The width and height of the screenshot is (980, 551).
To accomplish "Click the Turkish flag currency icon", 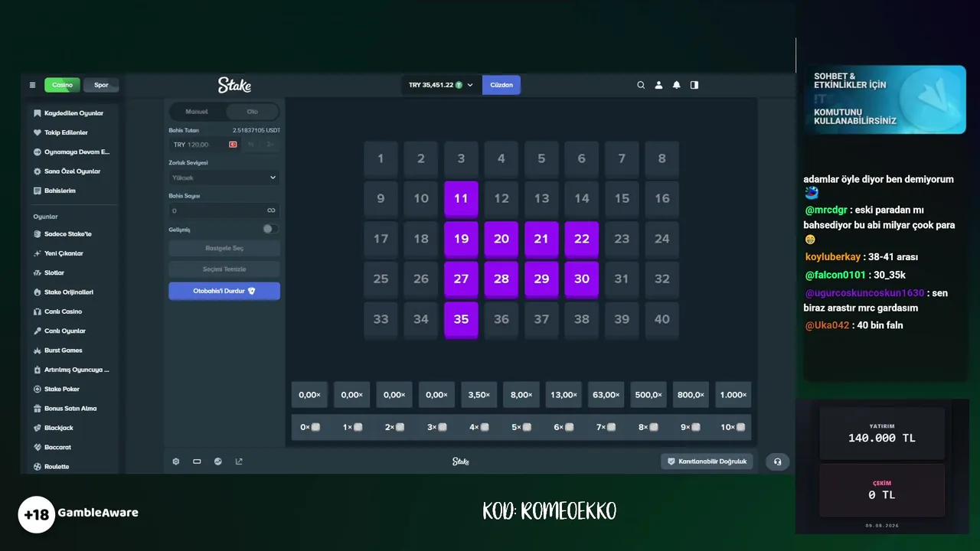I will pos(233,145).
